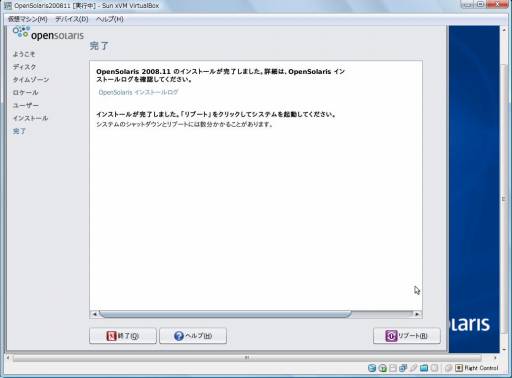Click the リブート(R) reboot button
This screenshot has width=512, height=378.
[407, 336]
